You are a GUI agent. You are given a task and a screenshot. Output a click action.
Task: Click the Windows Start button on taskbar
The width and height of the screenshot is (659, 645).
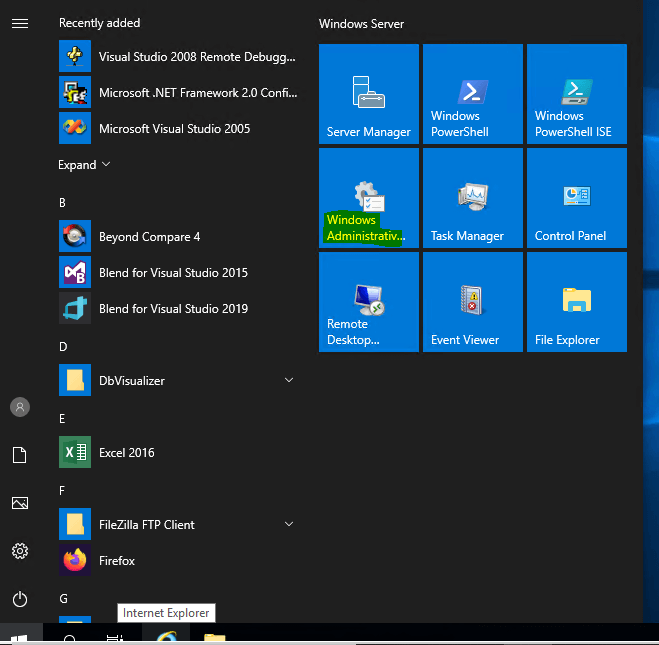click(21, 634)
